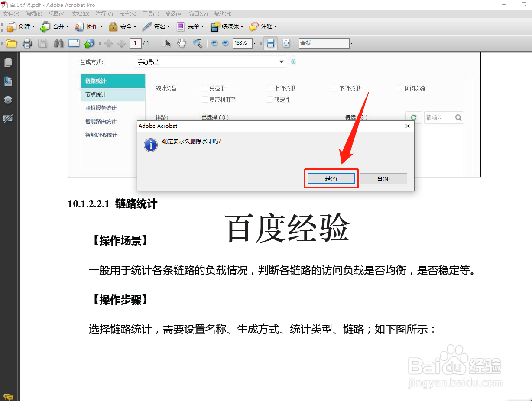Click the page number input field

136,43
